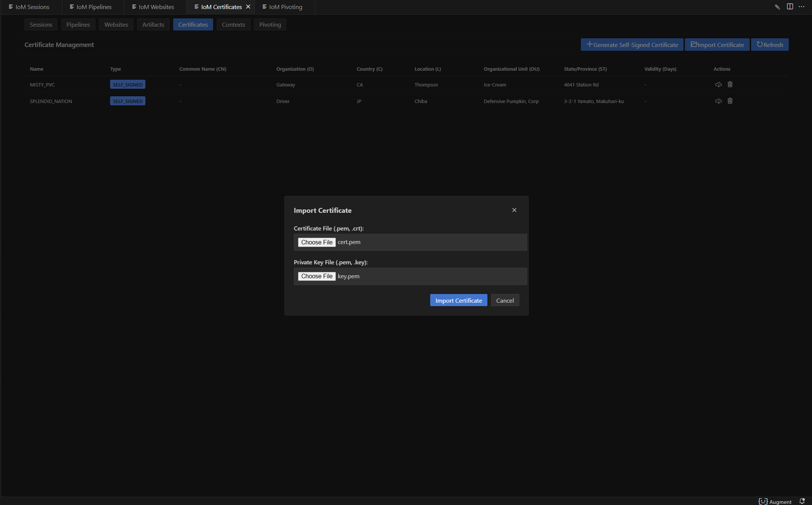Open the Artifacts navigation button
Viewport: 812px width, 505px height.
pyautogui.click(x=153, y=24)
